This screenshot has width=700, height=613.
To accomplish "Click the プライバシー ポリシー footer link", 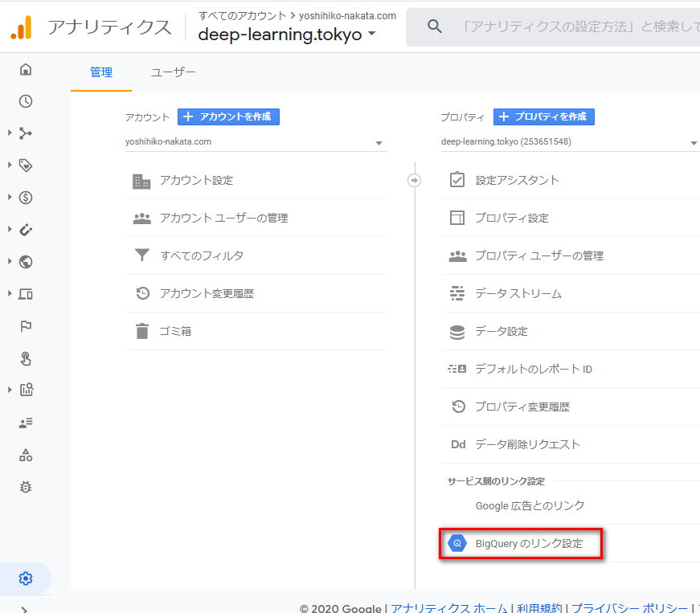I will coord(630,608).
